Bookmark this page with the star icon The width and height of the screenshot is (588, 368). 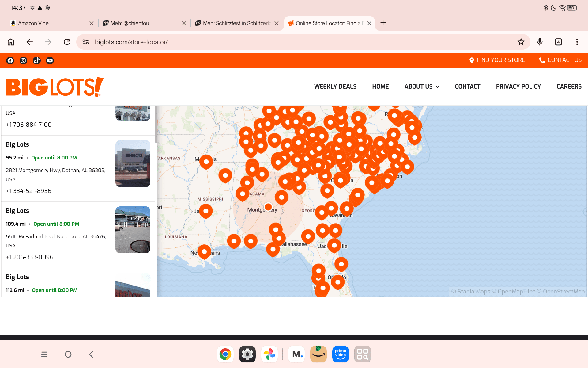pos(521,42)
